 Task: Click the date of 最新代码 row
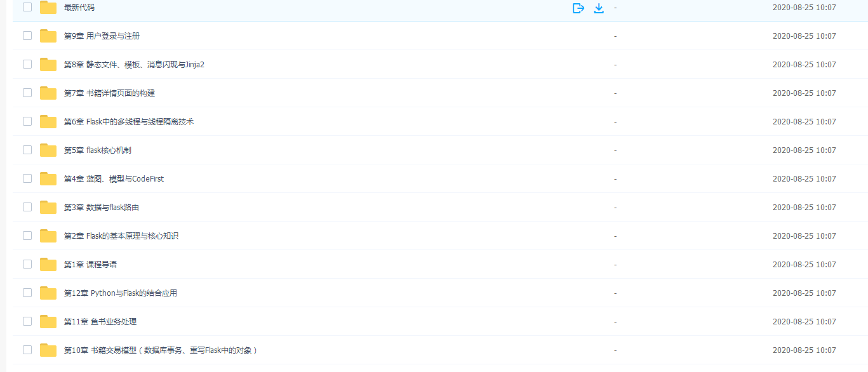(804, 8)
